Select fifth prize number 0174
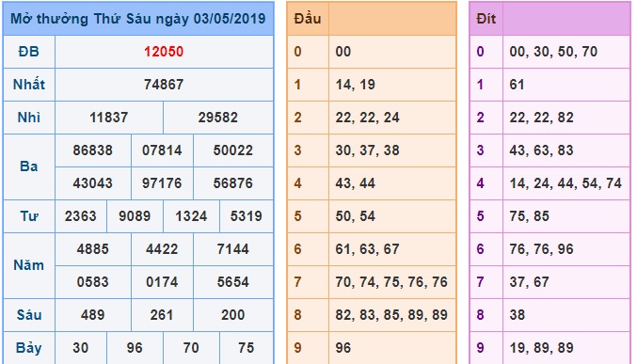This screenshot has height=364, width=637. (162, 282)
